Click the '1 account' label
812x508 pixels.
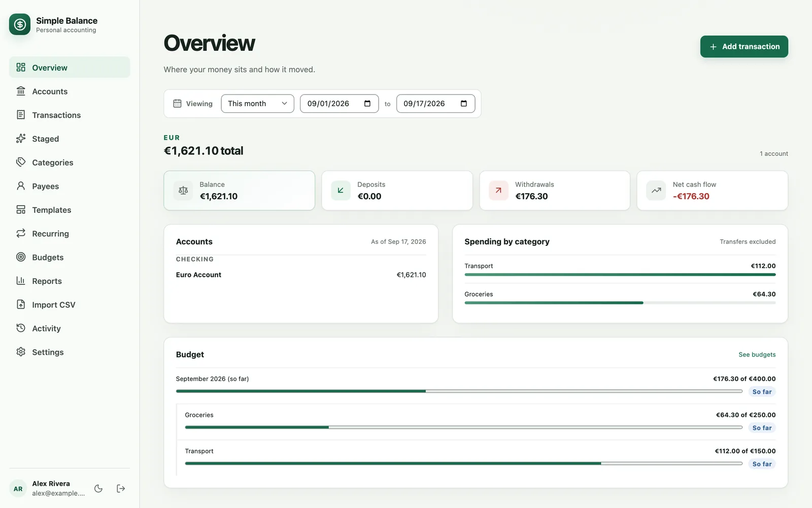coord(773,153)
